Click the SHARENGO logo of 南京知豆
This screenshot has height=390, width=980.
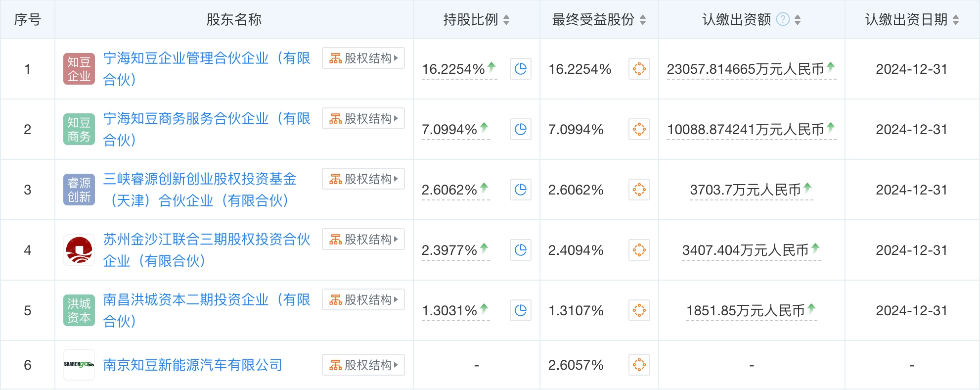(x=79, y=365)
